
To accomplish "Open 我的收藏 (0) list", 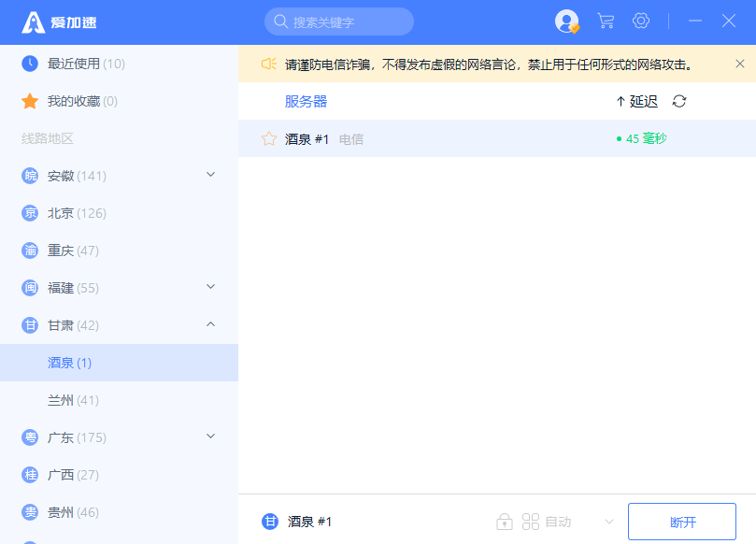I will click(x=119, y=101).
